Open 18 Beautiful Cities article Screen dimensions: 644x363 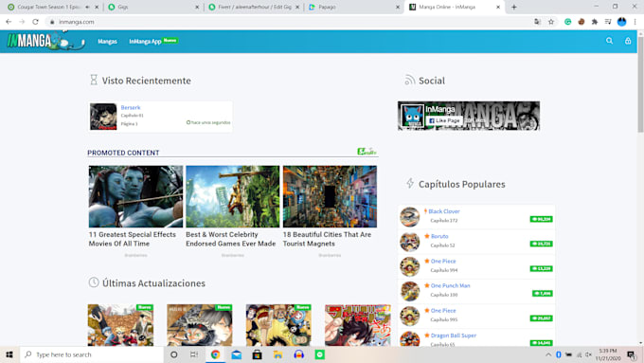tap(327, 239)
